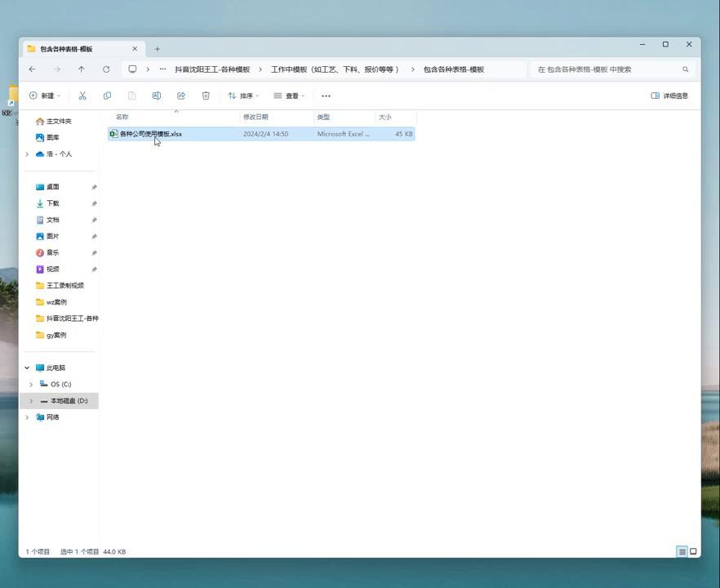Switch to details list view in status bar
This screenshot has width=720, height=588.
682,551
